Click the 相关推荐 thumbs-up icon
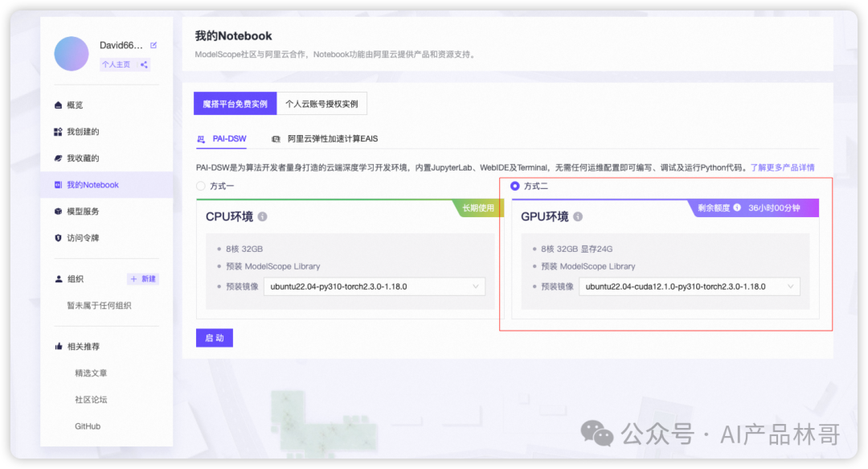Image resolution: width=868 pixels, height=469 pixels. click(x=58, y=347)
